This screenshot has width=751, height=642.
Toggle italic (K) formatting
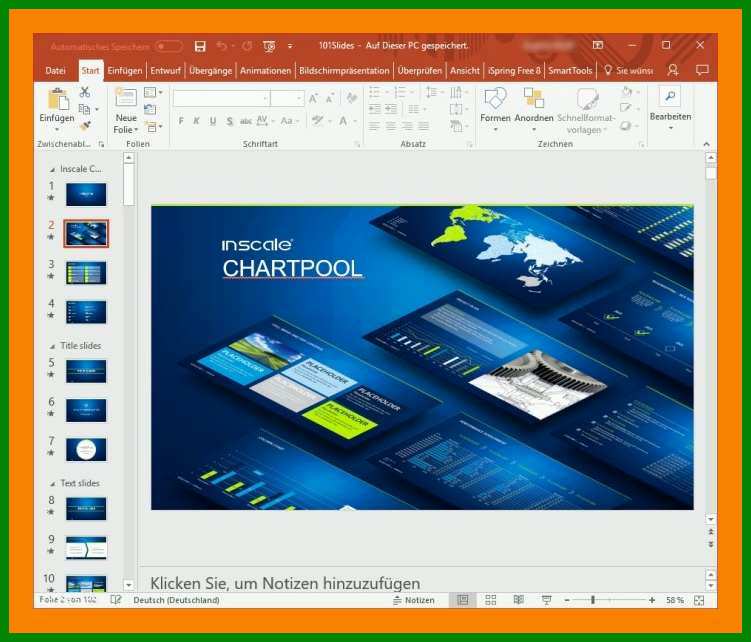196,121
